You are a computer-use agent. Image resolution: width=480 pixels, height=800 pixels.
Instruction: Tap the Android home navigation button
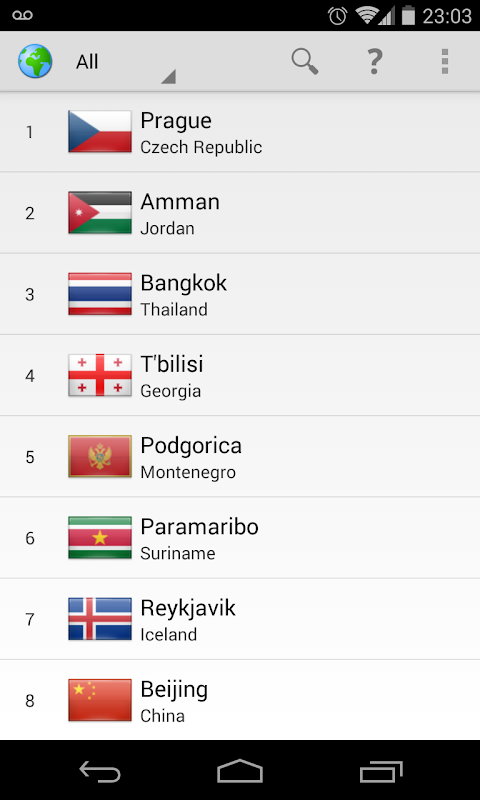point(240,770)
